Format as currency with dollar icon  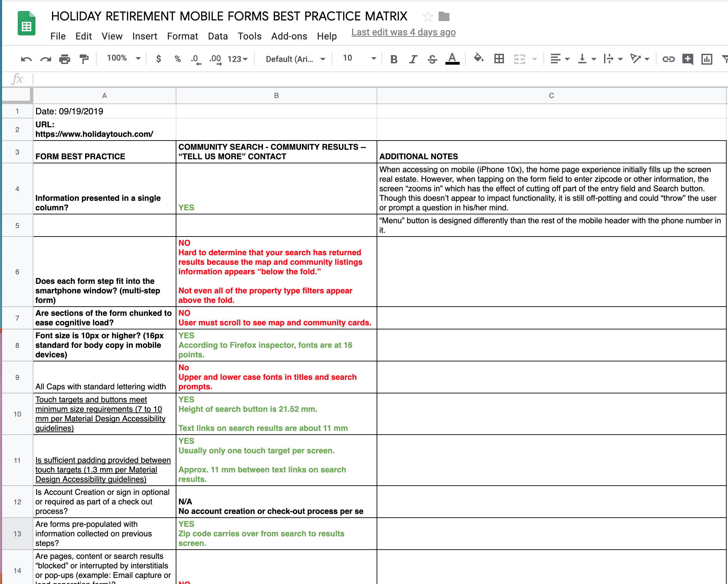coord(158,59)
